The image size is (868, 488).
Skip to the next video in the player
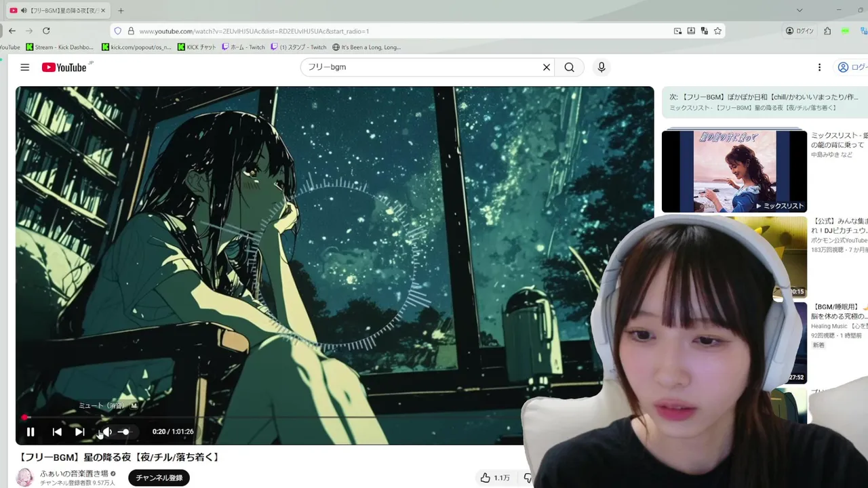(x=79, y=432)
